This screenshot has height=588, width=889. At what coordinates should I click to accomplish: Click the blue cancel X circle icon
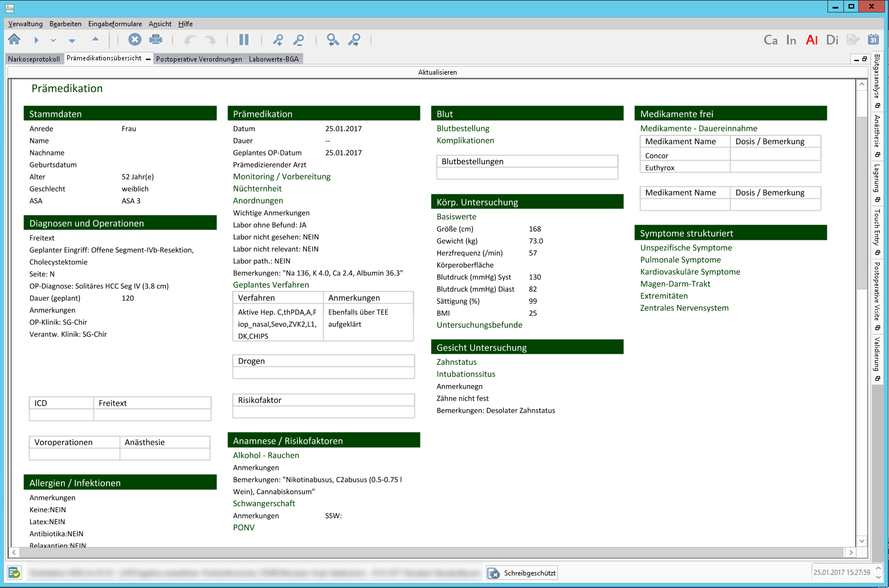pos(134,39)
